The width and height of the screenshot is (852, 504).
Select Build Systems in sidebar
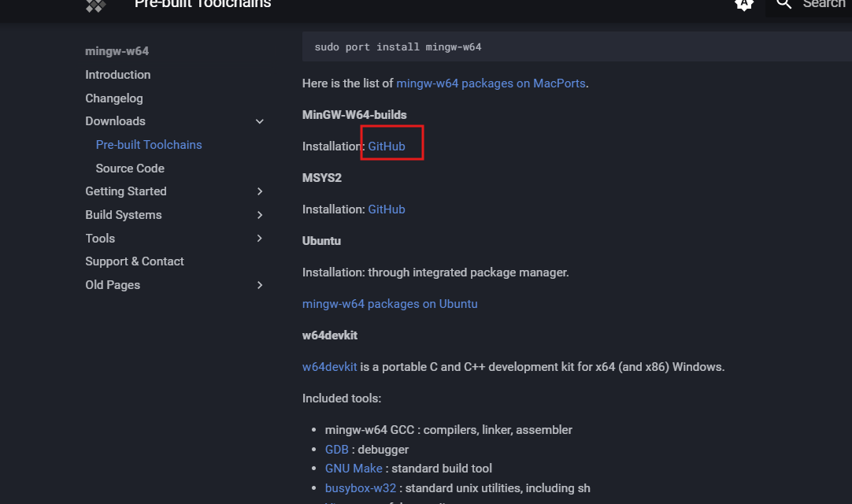point(124,215)
